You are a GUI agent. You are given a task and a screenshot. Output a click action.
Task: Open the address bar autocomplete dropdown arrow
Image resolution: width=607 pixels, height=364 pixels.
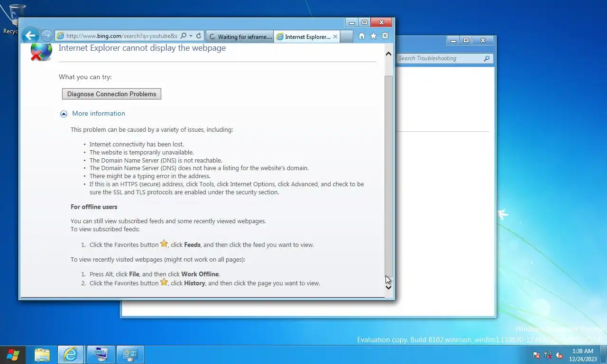191,36
